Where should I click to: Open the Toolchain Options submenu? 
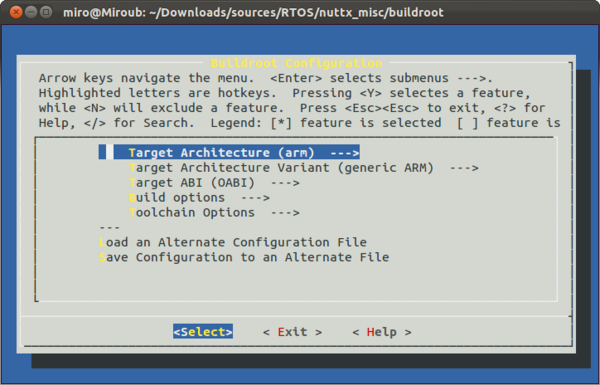click(214, 212)
